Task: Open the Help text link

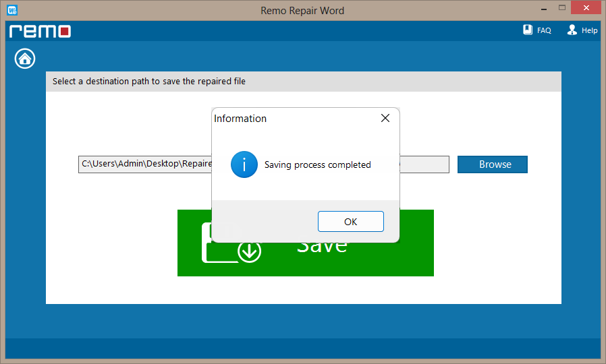Action: (x=589, y=31)
